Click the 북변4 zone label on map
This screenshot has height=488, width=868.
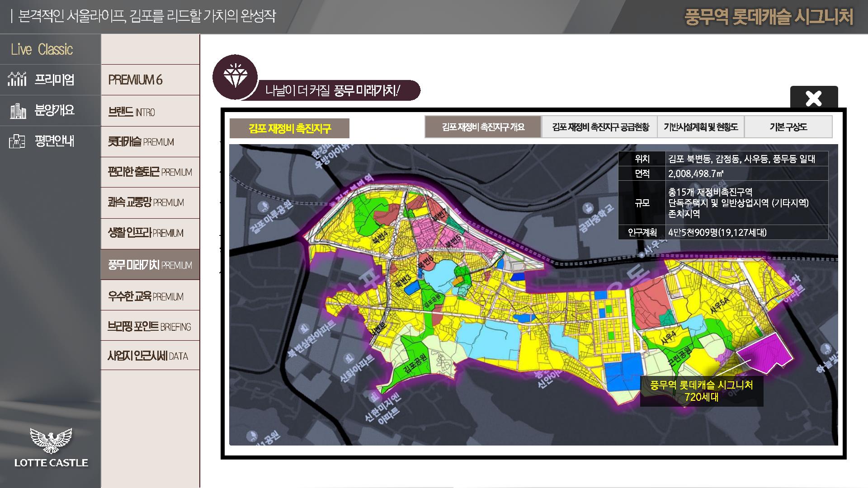click(379, 238)
